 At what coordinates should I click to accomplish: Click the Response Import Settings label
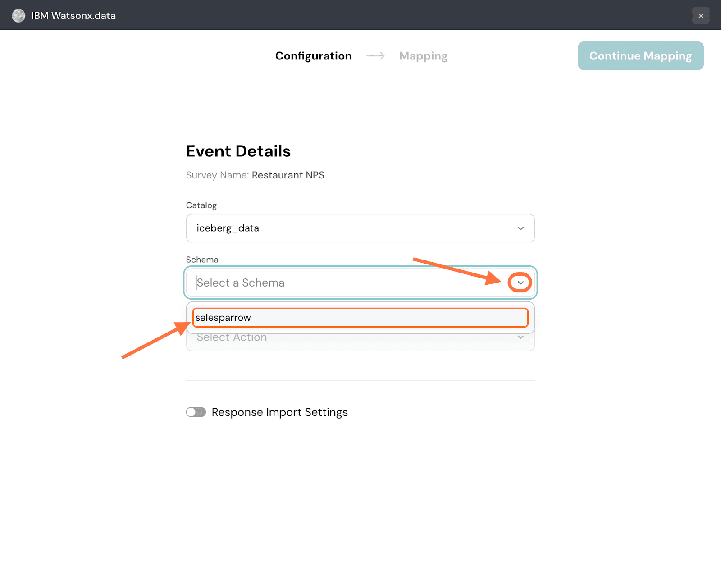pyautogui.click(x=279, y=412)
